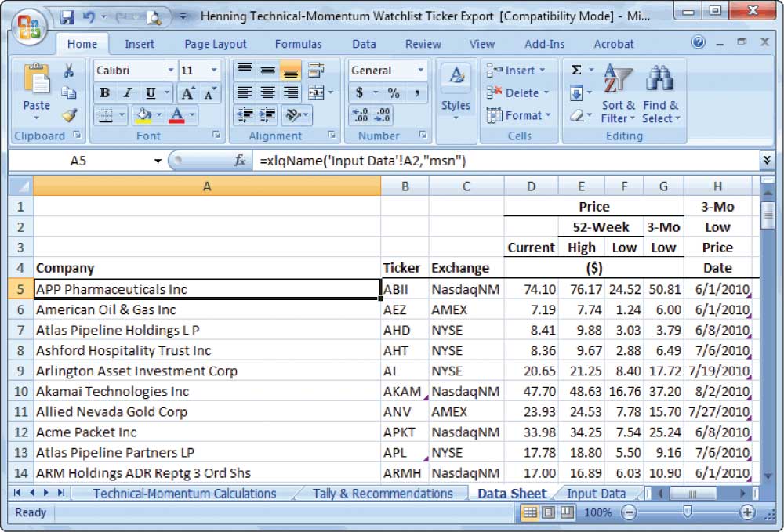Click the Merge & Center icon

pos(315,93)
